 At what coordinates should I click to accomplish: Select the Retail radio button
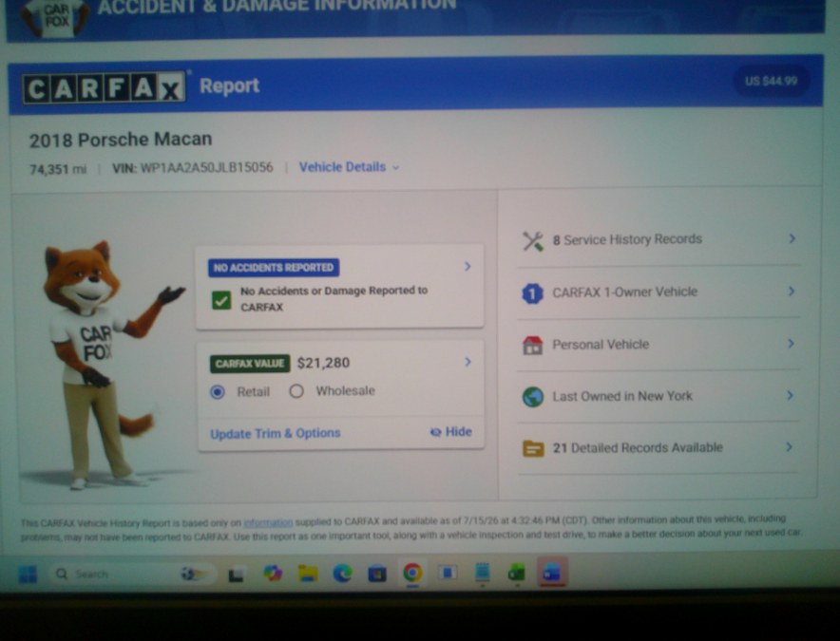click(x=218, y=392)
